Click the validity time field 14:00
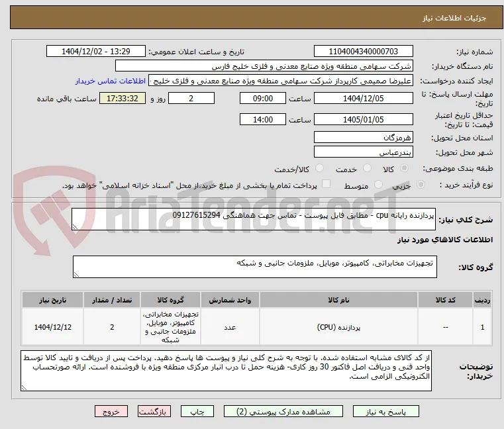The height and width of the screenshot is (429, 504). click(263, 120)
